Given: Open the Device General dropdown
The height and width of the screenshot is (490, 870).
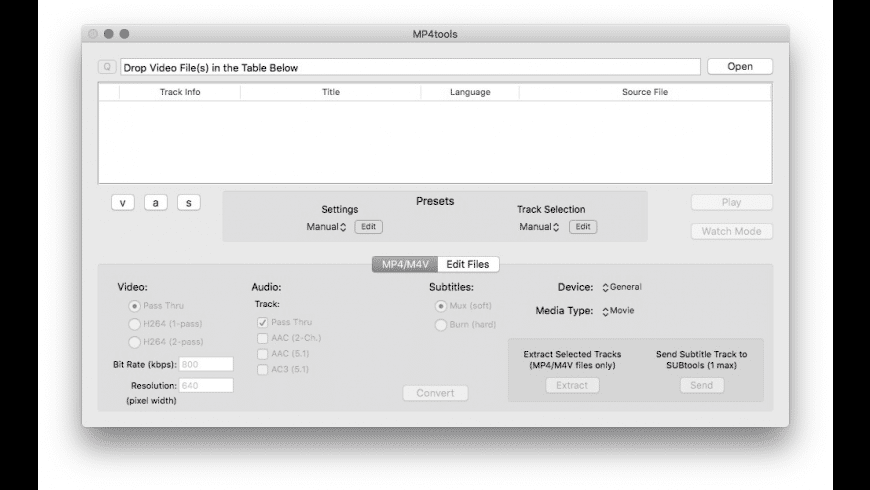Looking at the screenshot, I should click(x=621, y=287).
